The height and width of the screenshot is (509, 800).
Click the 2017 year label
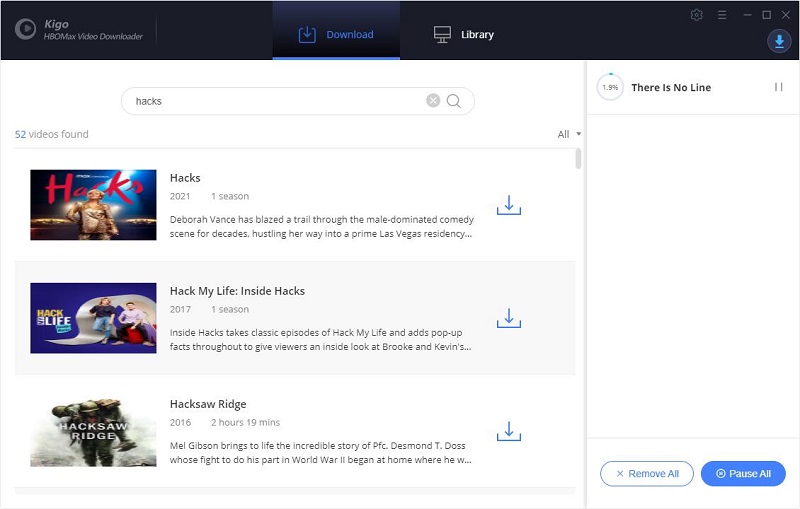[x=180, y=309]
